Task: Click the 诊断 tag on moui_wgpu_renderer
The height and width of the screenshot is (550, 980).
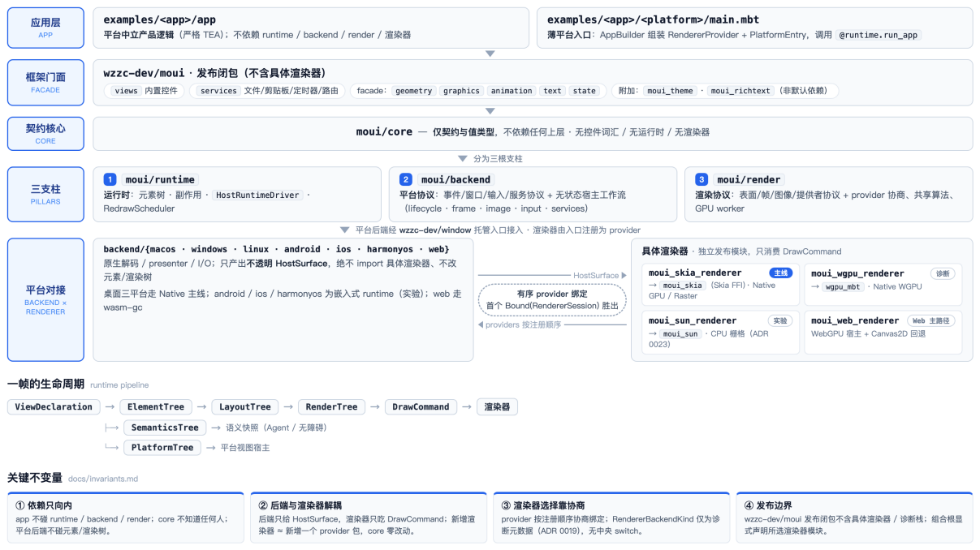Action: click(x=943, y=273)
